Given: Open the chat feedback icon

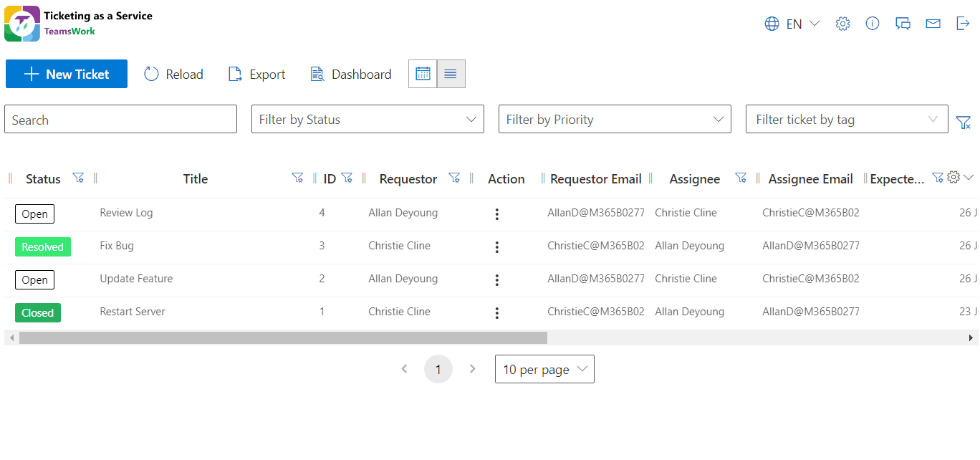Looking at the screenshot, I should [x=903, y=24].
